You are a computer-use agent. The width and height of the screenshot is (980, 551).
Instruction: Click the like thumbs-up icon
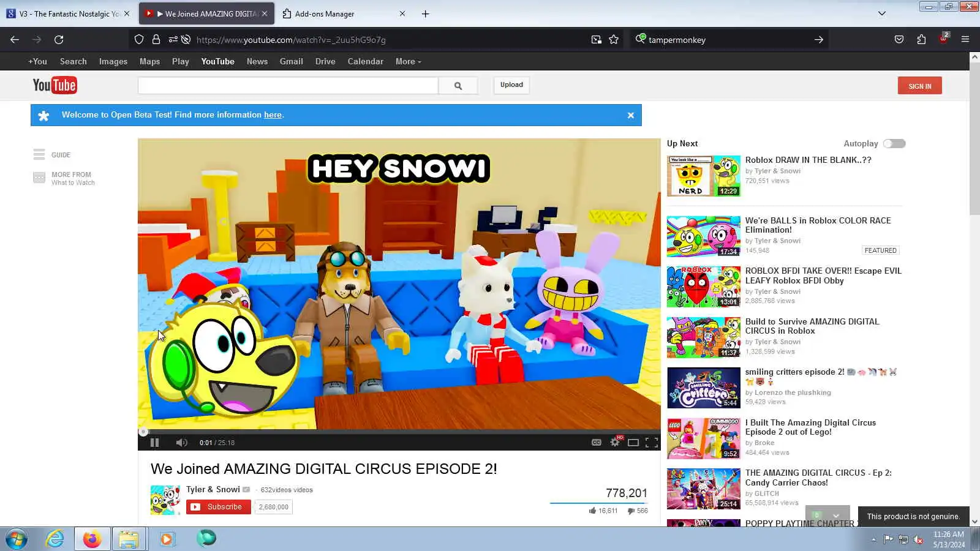pyautogui.click(x=592, y=511)
